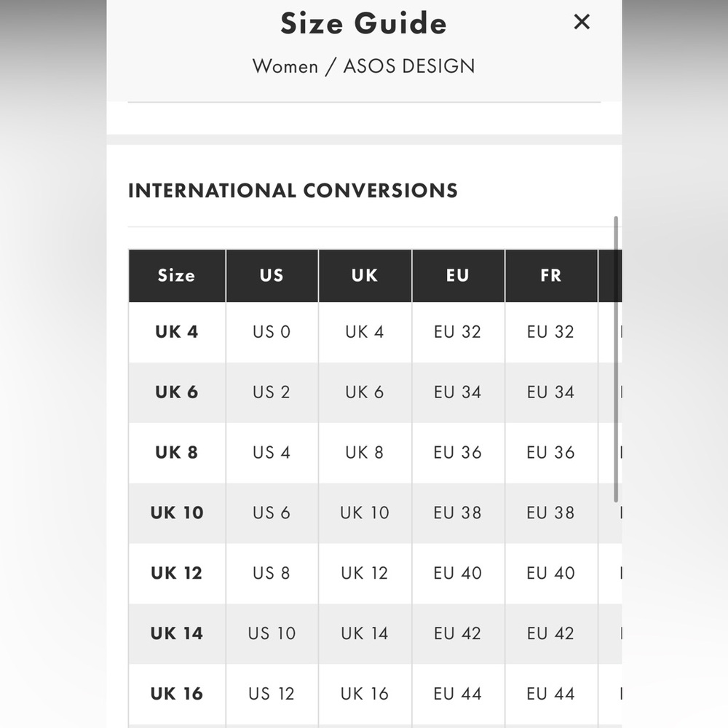This screenshot has width=728, height=728.
Task: Select the US 0 cell
Action: tap(272, 332)
